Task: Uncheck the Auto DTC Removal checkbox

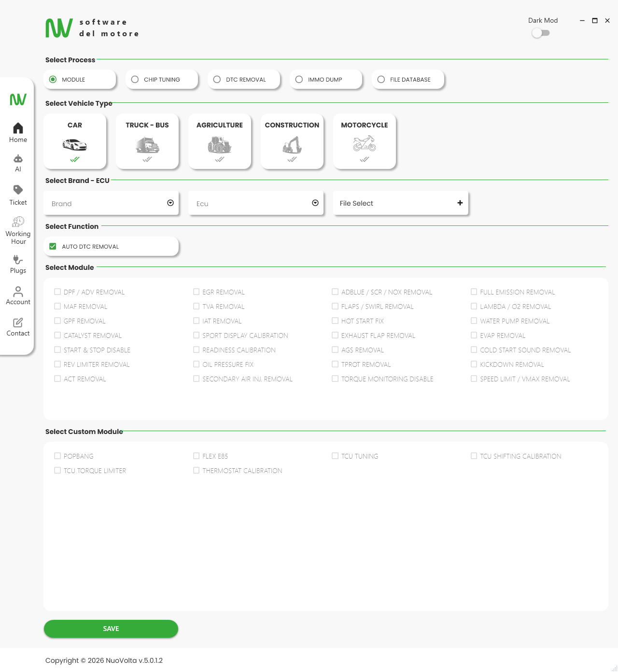Action: click(53, 246)
